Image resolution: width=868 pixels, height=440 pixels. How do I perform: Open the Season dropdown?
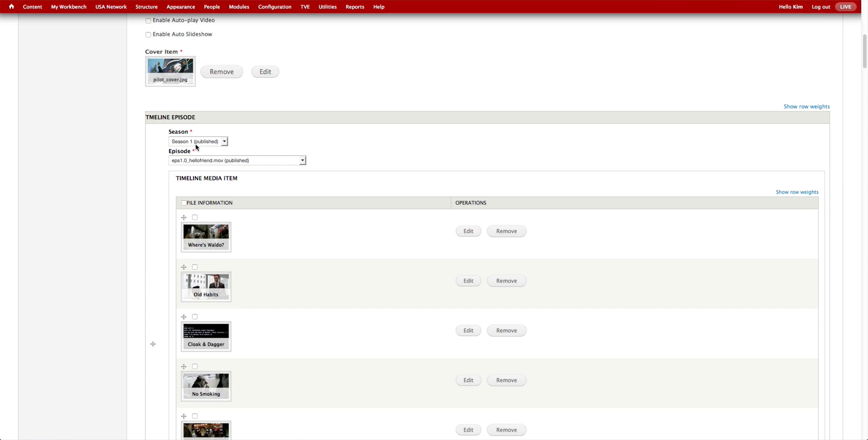click(198, 141)
